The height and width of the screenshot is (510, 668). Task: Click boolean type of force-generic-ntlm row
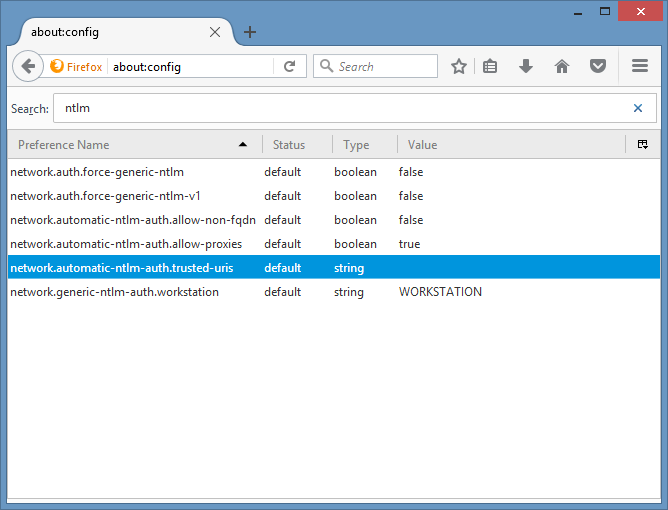tap(355, 172)
